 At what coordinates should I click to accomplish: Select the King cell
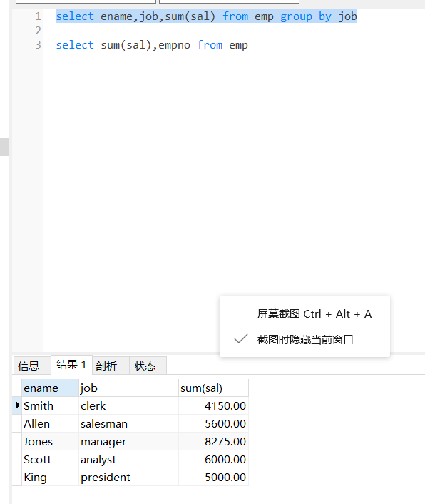[x=50, y=478]
